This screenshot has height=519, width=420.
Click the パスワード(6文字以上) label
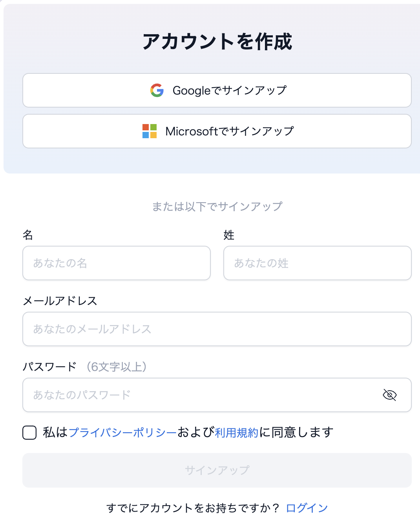pos(85,367)
